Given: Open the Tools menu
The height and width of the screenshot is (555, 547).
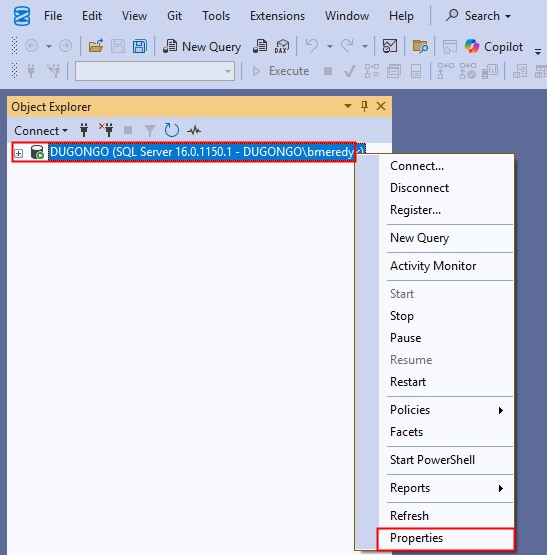Looking at the screenshot, I should (x=216, y=16).
